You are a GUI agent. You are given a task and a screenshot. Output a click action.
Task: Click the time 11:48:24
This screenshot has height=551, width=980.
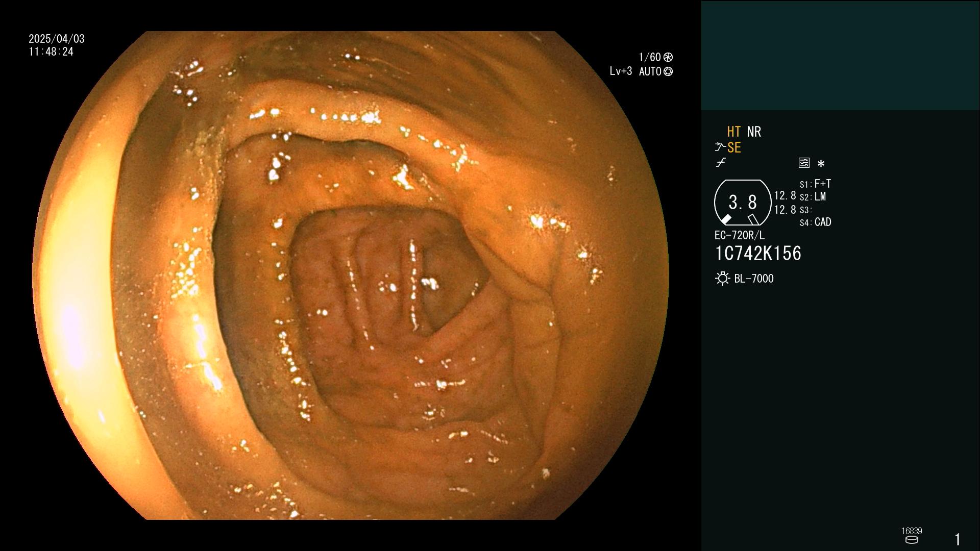pos(51,52)
